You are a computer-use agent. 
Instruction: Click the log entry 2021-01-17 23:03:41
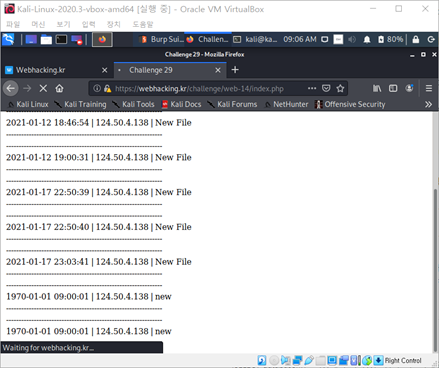pyautogui.click(x=99, y=262)
